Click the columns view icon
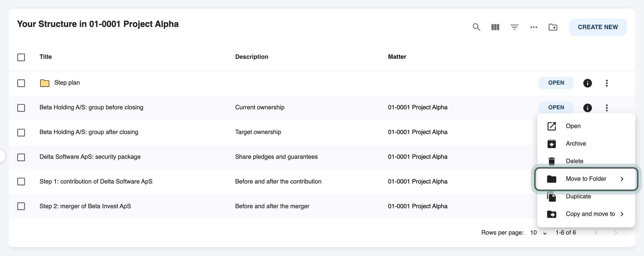 tap(495, 27)
